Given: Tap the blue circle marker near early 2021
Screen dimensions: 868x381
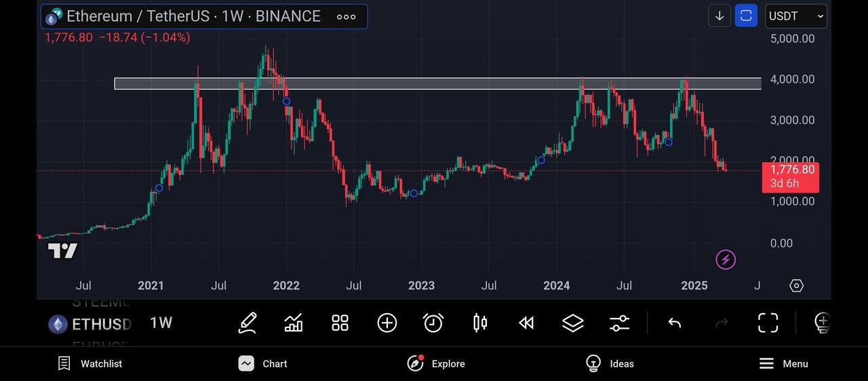Looking at the screenshot, I should click(159, 188).
